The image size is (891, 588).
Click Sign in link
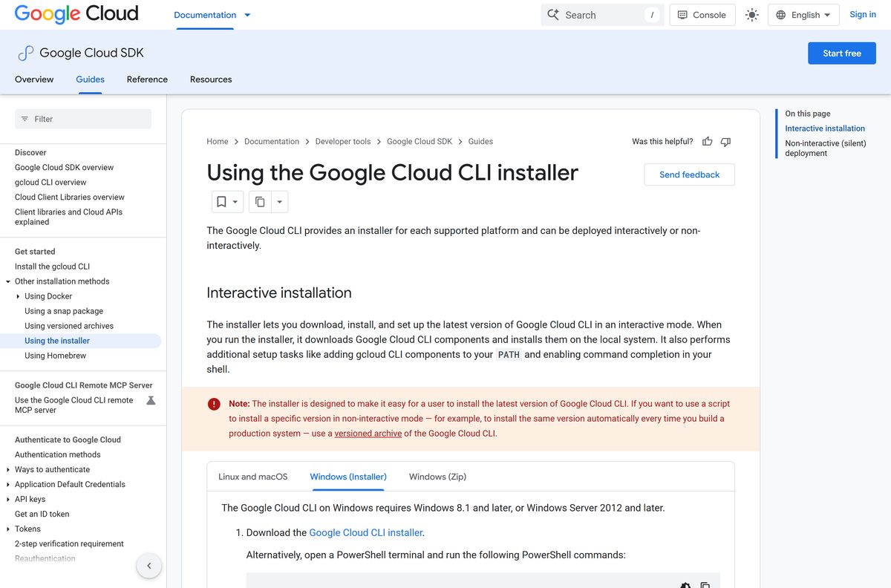[863, 14]
